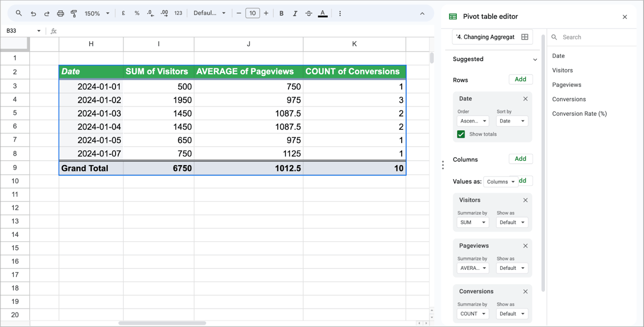Screen dimensions: 644x327
Task: Select the Conversion Rate (%) field
Action: point(579,114)
